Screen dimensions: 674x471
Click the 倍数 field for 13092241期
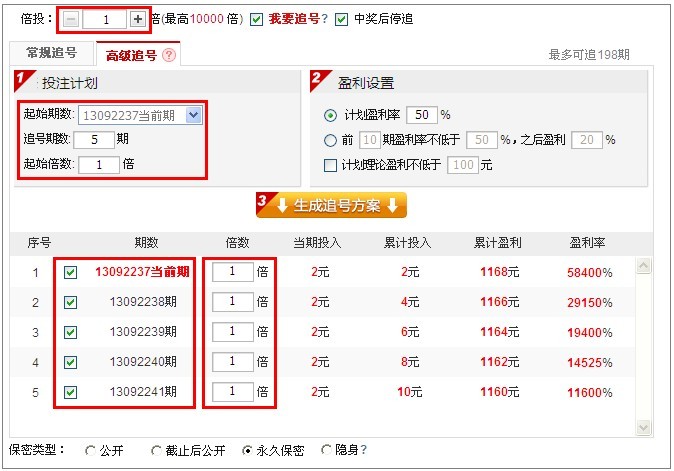pyautogui.click(x=233, y=392)
